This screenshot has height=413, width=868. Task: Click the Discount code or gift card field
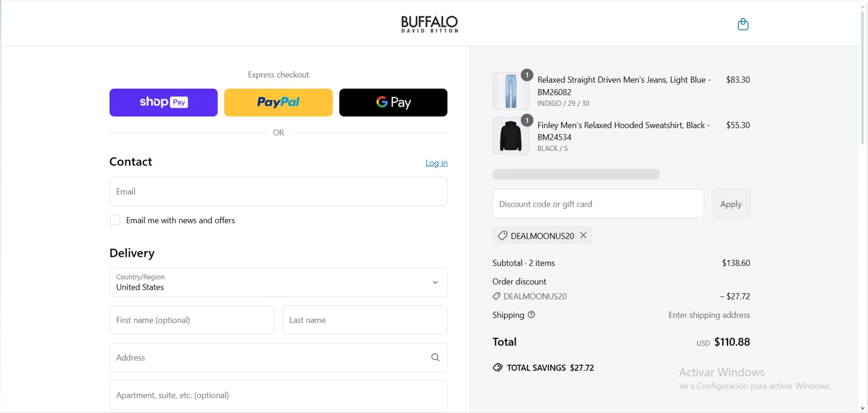point(598,204)
